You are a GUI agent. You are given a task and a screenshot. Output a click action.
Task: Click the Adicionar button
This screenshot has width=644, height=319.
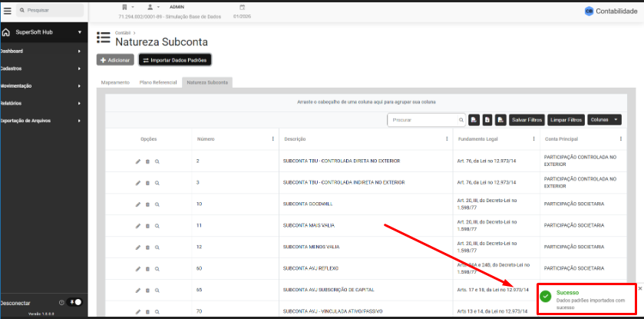tap(115, 60)
